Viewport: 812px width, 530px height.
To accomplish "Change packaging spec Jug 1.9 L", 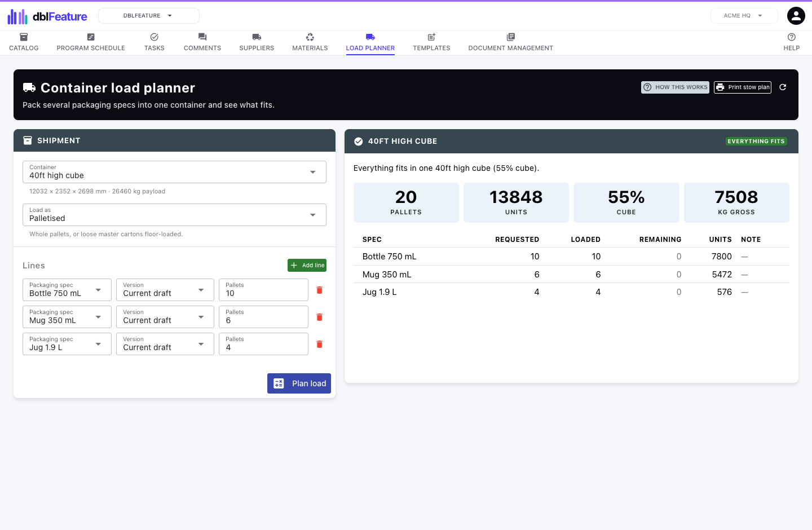I will pyautogui.click(x=67, y=344).
